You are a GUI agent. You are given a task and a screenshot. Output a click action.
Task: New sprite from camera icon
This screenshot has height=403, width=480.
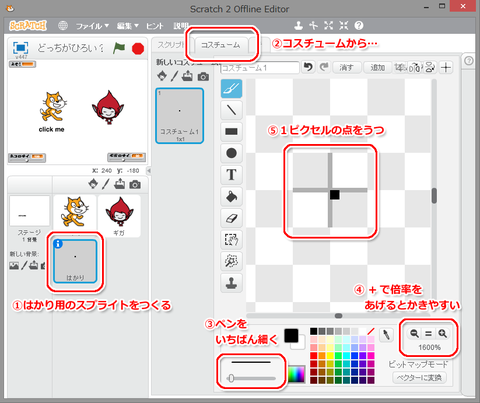(135, 184)
